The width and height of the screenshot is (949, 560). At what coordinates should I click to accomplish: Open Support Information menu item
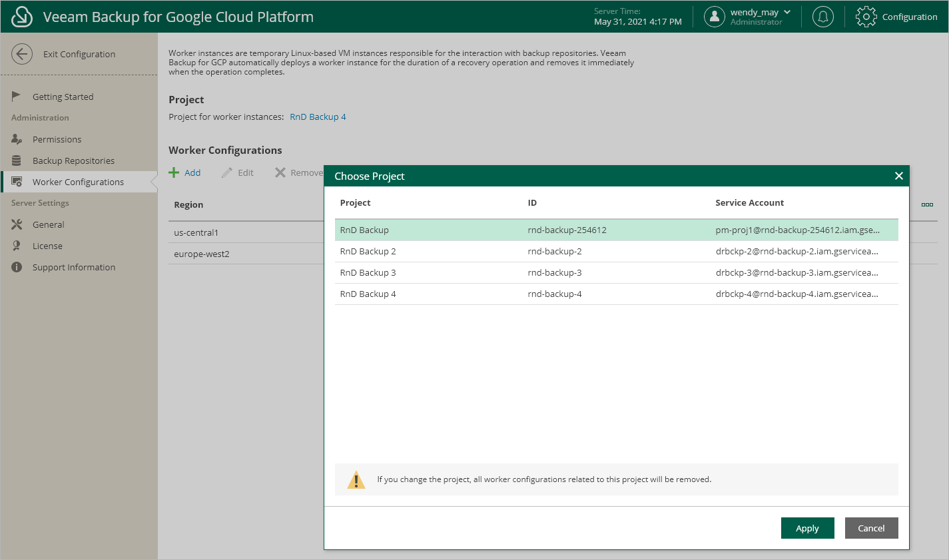point(74,267)
